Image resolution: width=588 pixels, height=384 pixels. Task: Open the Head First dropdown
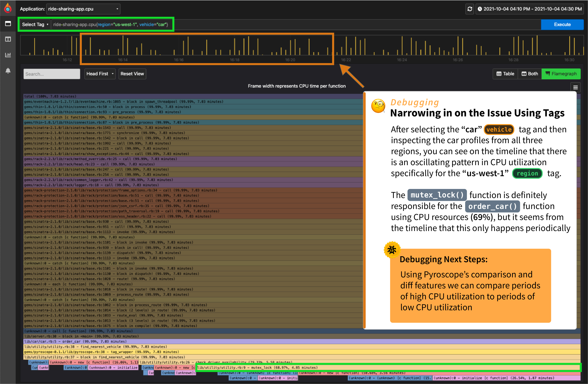(100, 74)
